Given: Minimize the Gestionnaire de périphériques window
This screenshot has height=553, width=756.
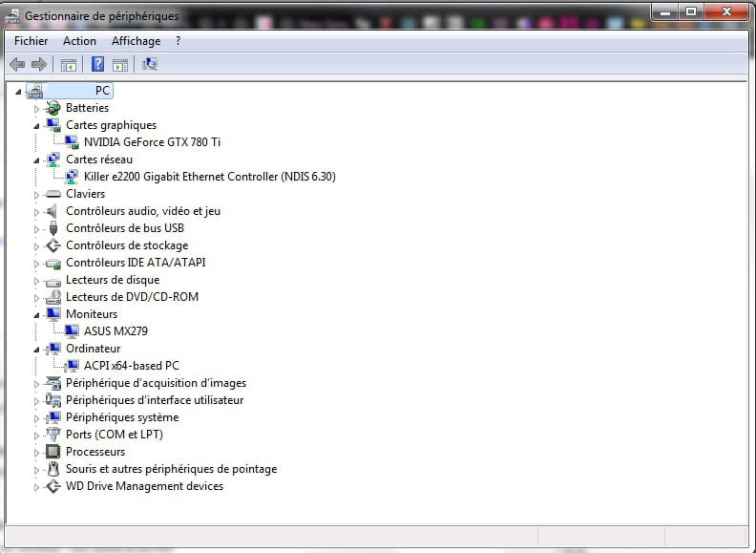Looking at the screenshot, I should (x=665, y=11).
